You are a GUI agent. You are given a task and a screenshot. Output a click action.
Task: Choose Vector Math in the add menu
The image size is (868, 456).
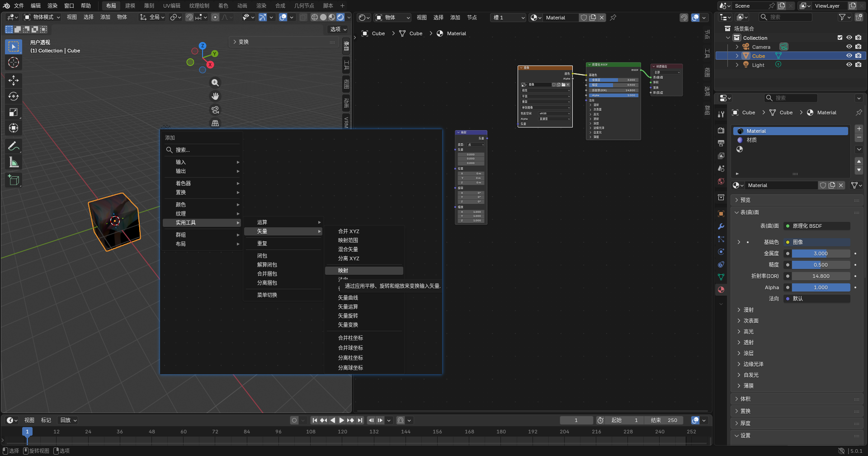point(364,307)
